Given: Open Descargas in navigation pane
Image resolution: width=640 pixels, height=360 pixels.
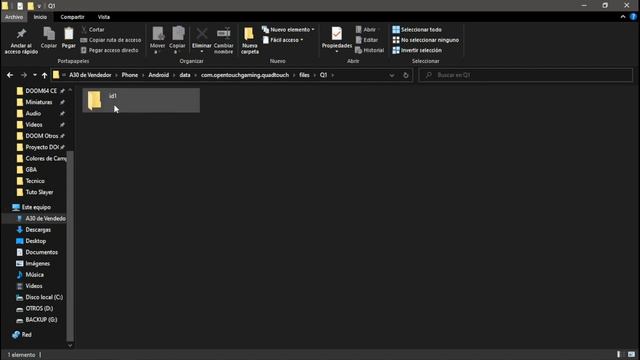Looking at the screenshot, I should pyautogui.click(x=38, y=230).
